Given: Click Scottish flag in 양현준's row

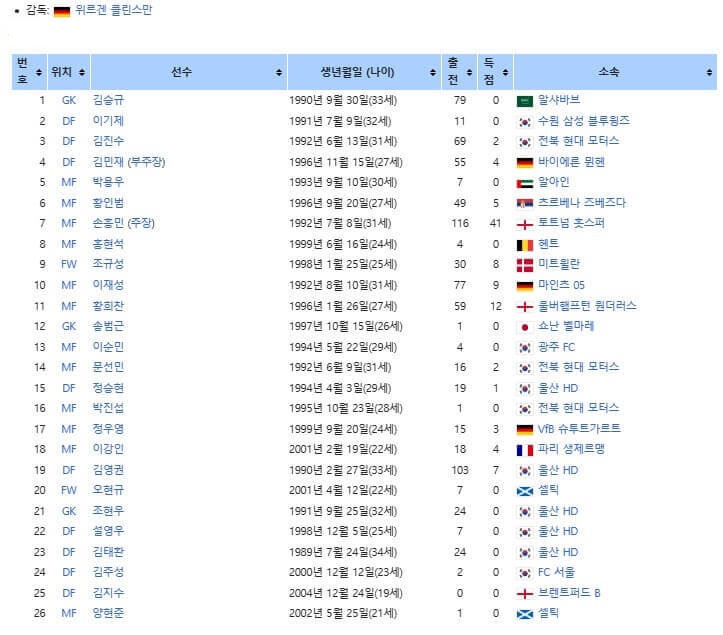Looking at the screenshot, I should (525, 614).
